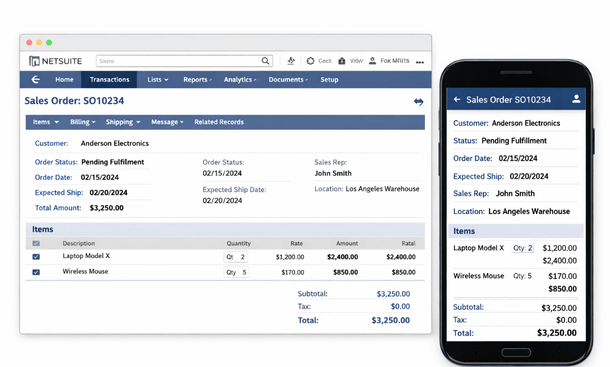Click the share arrow beside Sales Order title
The image size is (610, 367).
pyautogui.click(x=419, y=102)
